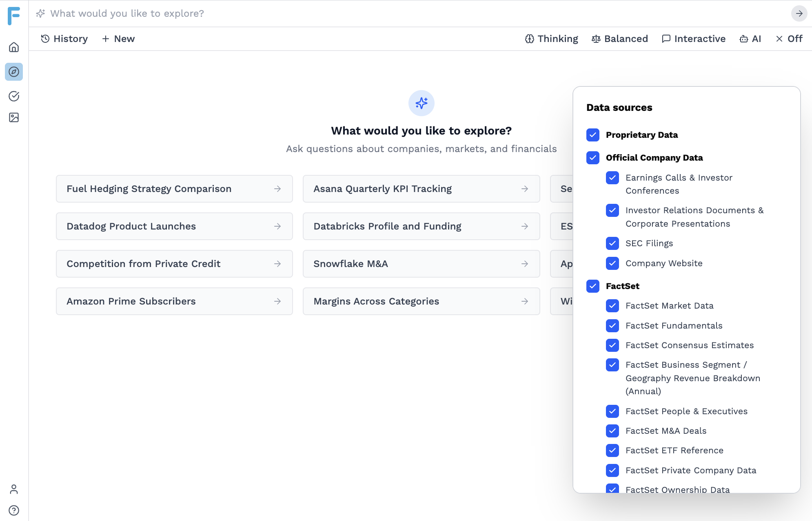Select the Fuel Hedging Strategy Comparison suggestion
812x521 pixels.
coord(174,189)
